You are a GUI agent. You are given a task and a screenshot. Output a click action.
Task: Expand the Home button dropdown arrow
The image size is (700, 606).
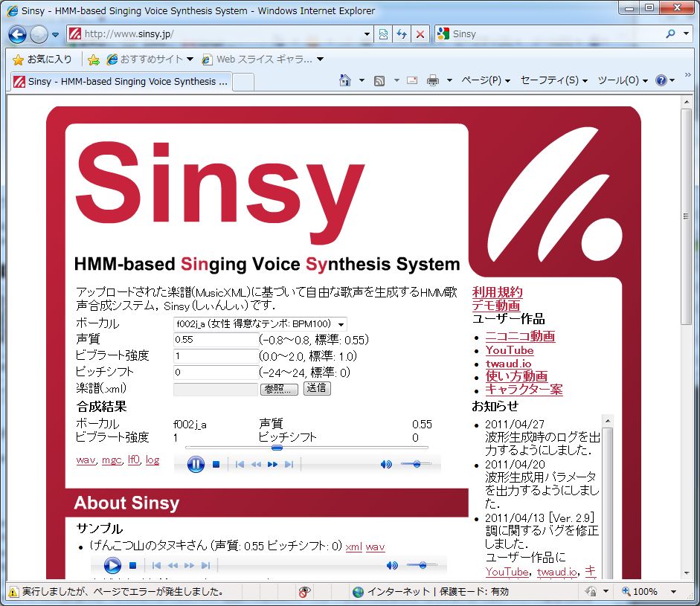(362, 81)
